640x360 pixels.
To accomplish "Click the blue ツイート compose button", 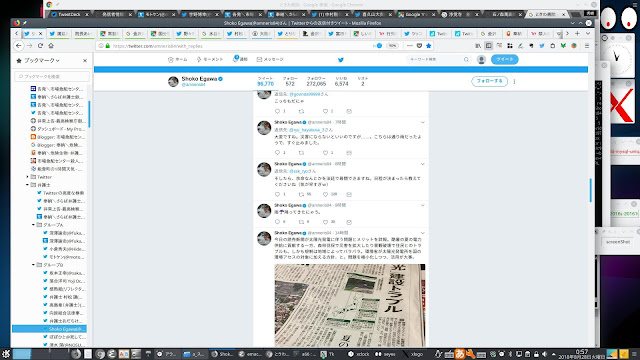I will pos(504,60).
